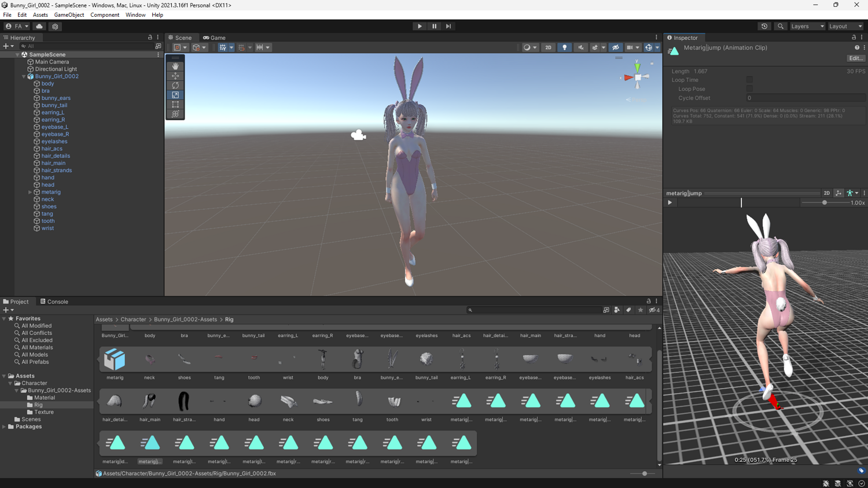Select the combined Transform tool
This screenshot has width=868, height=488.
[x=175, y=114]
